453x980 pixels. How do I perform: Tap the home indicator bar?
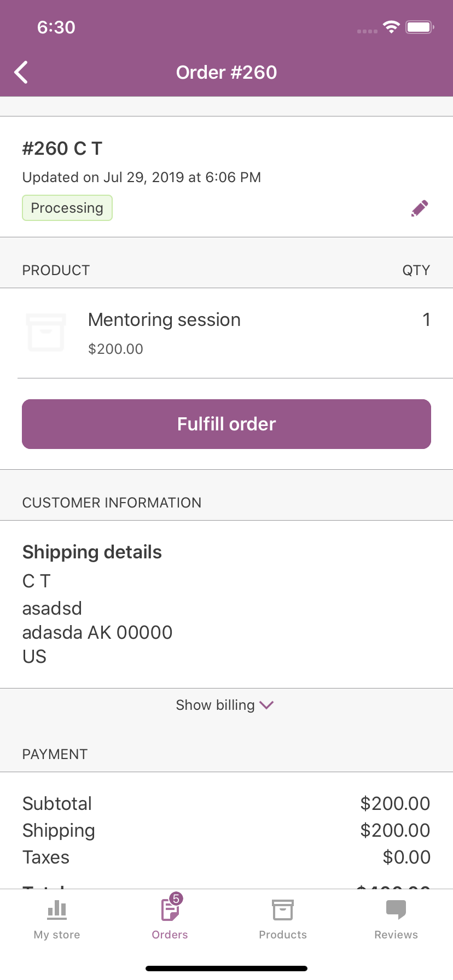pos(226,969)
